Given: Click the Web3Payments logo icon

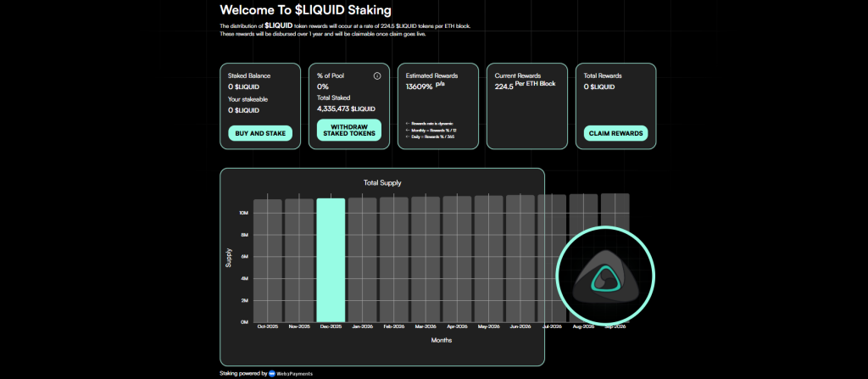Looking at the screenshot, I should [x=272, y=373].
